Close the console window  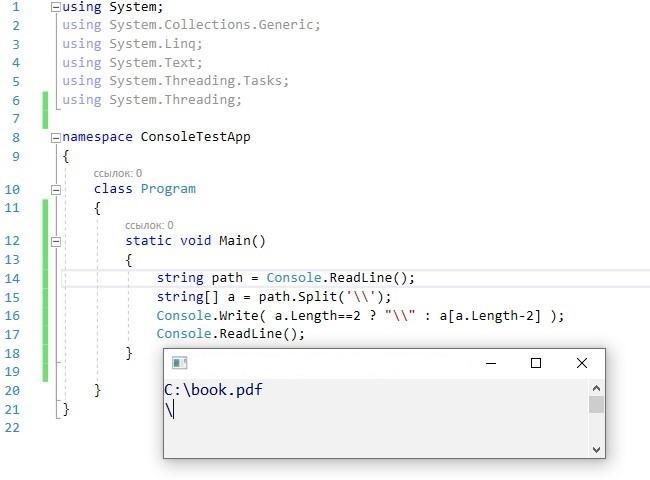click(x=582, y=364)
